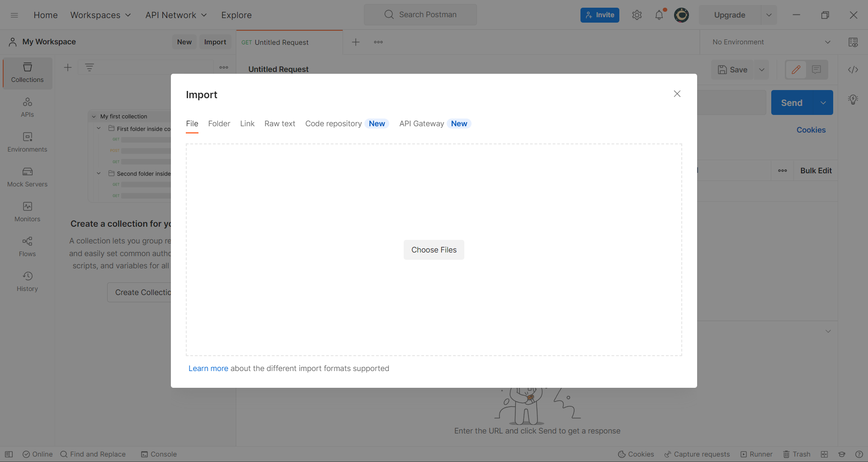Create new collection with plus icon

pos(68,67)
